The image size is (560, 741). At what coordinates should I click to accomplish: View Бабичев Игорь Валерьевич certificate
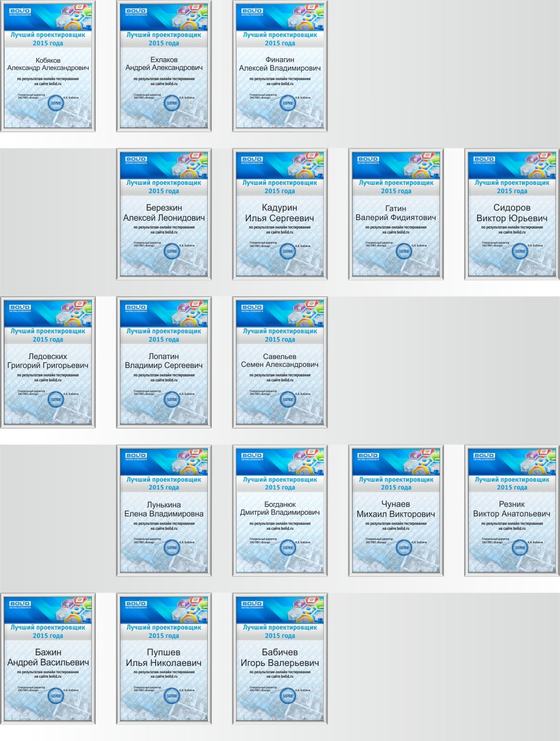279,659
